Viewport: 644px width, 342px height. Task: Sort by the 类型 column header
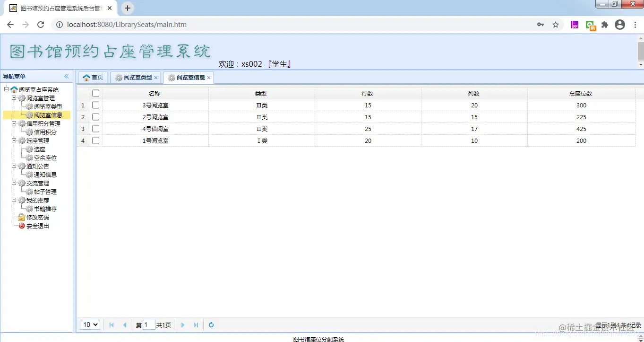(261, 93)
